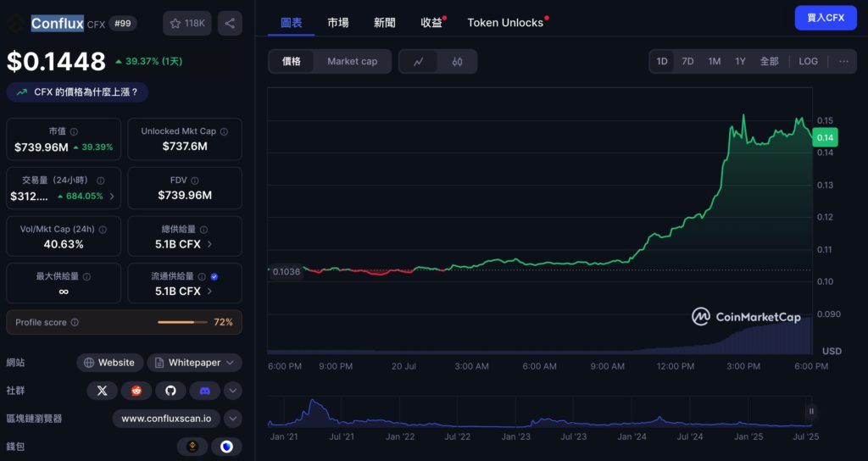Click info icon next to FDV
Viewport: 868px width, 461px height.
click(195, 181)
